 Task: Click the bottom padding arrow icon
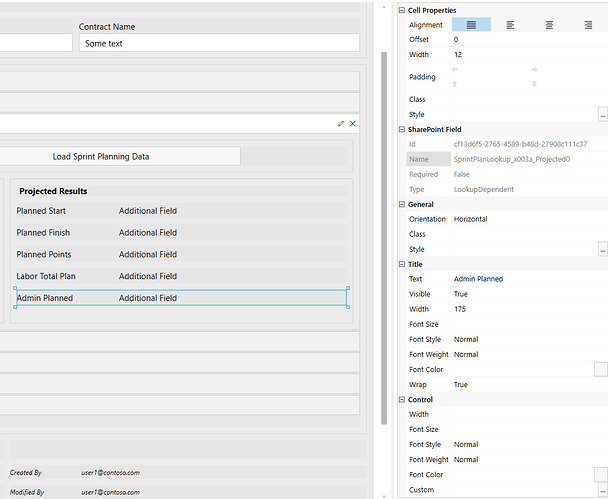point(534,84)
